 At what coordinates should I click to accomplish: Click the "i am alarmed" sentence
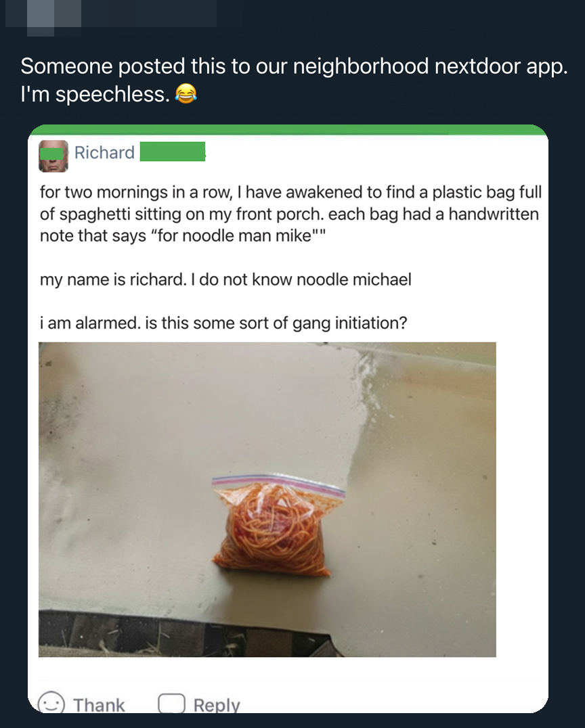pos(223,323)
